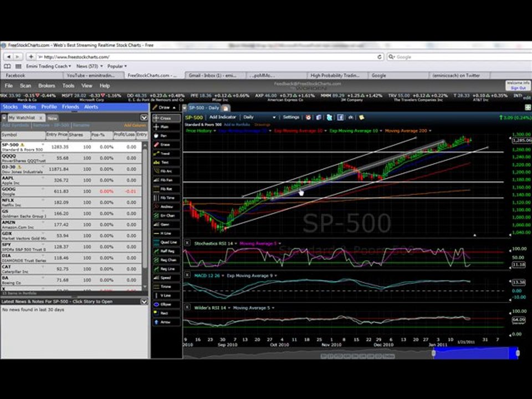Select the Ellipse drawing tool
532x399 pixels.
(x=166, y=304)
